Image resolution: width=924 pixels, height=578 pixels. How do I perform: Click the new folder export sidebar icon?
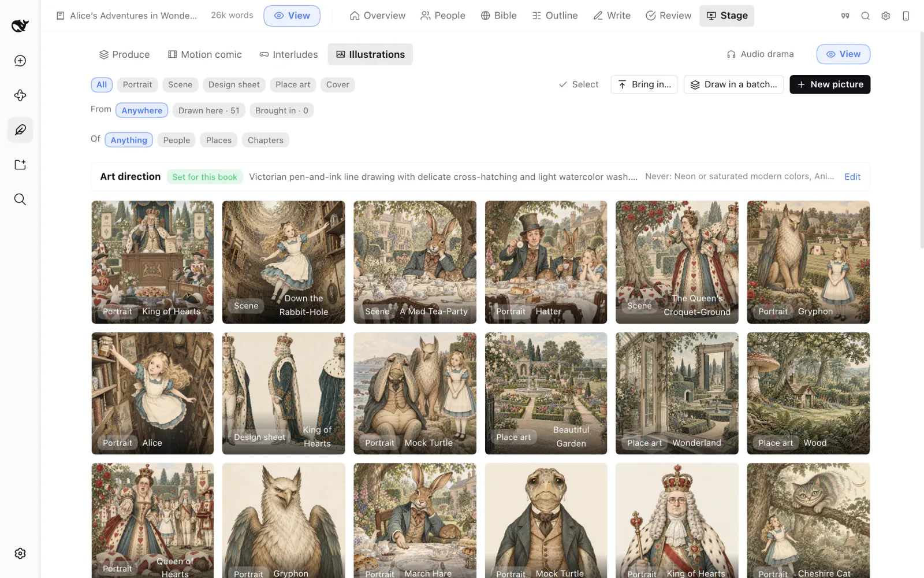tap(20, 165)
